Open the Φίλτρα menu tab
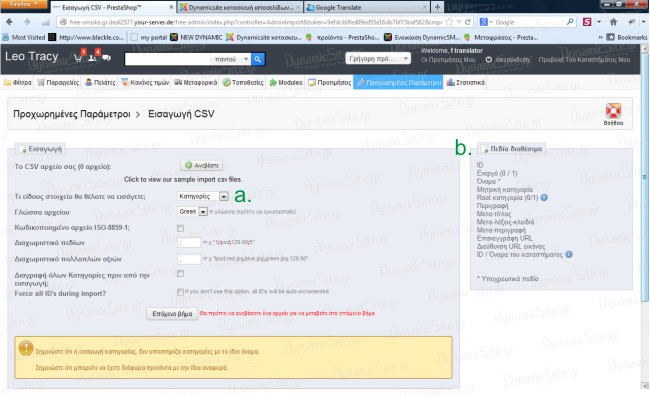Screen dimensions: 650x396 pyautogui.click(x=17, y=83)
